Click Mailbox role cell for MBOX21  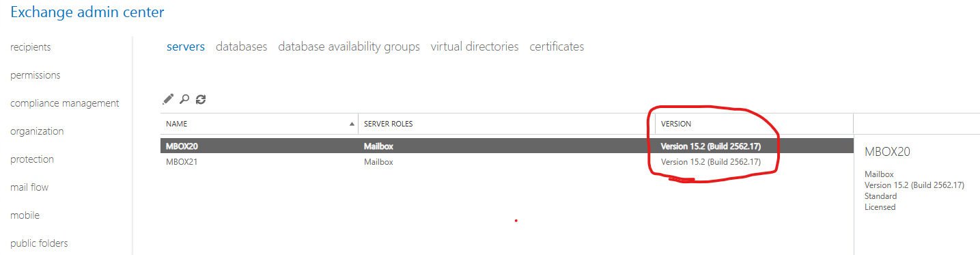click(379, 162)
